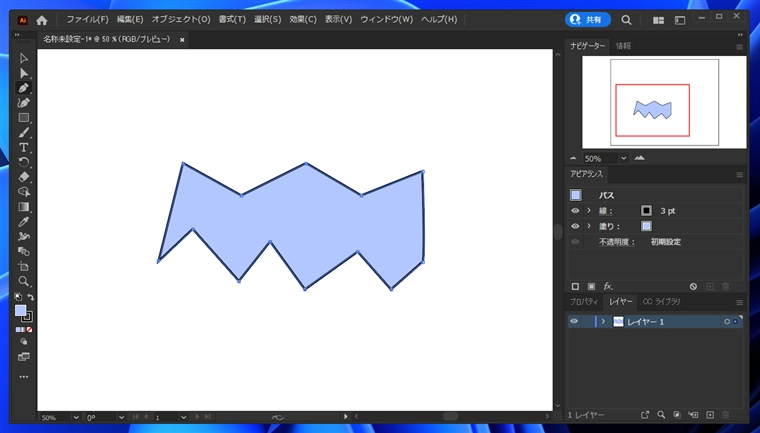Image resolution: width=760 pixels, height=433 pixels.
Task: Select the Zoom tool in toolbar
Action: pos(23,281)
